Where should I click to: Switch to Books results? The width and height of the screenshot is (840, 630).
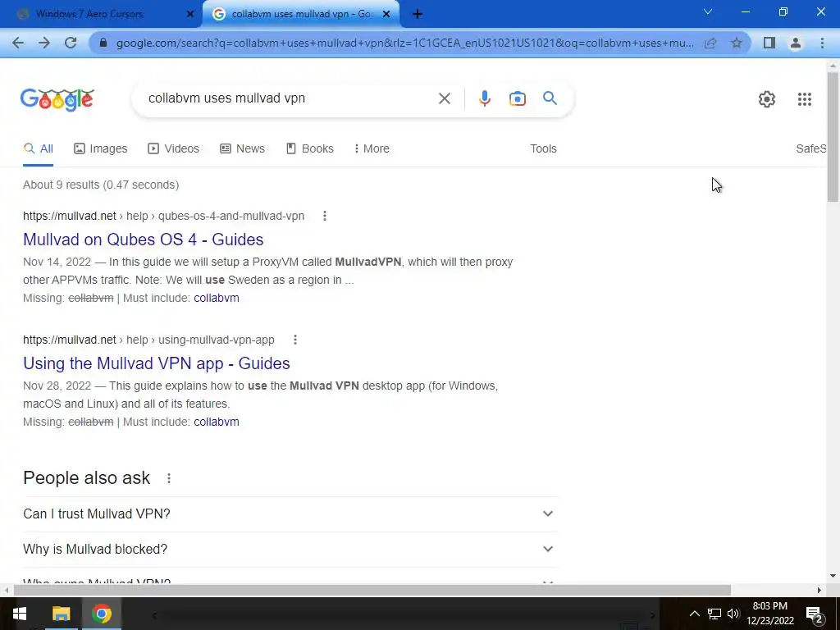(309, 149)
